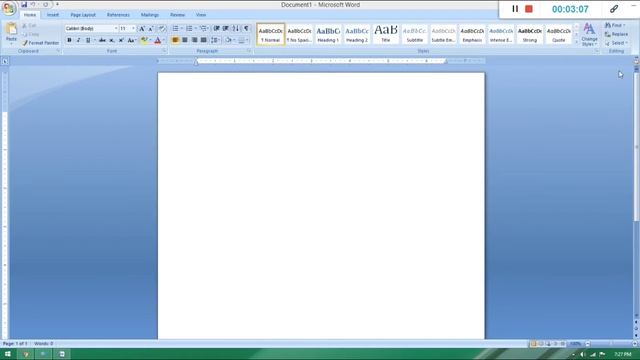Open the Calibri (Body) font name dropdown

116,29
